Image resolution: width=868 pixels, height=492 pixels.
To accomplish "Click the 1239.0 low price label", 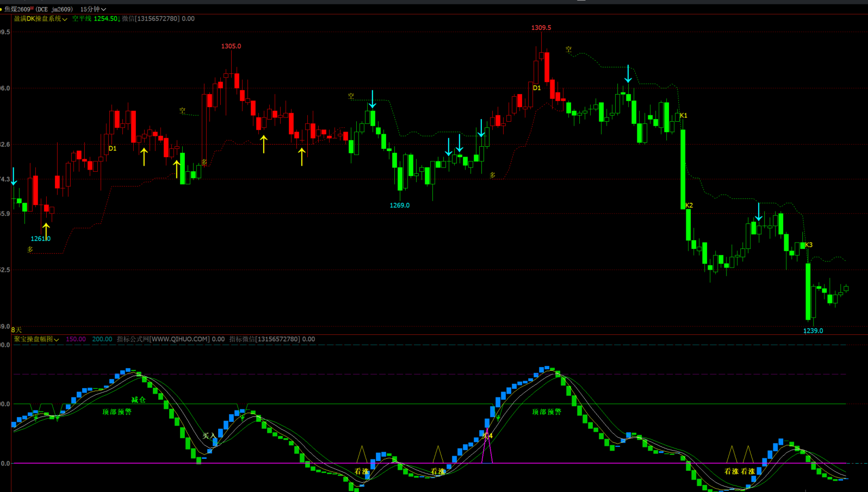I will click(x=813, y=331).
